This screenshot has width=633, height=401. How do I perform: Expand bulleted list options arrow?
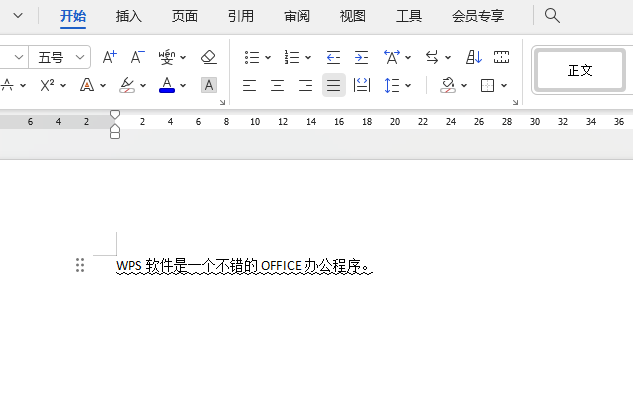[x=268, y=58]
